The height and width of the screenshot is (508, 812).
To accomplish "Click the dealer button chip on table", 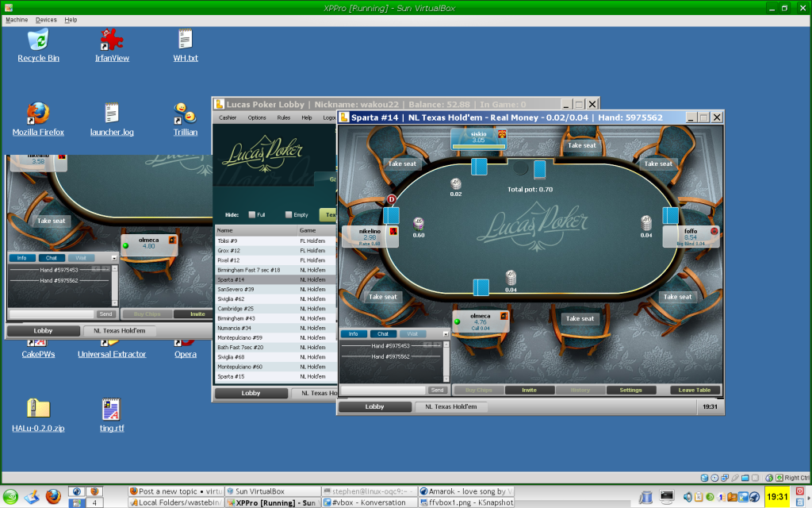I will 391,198.
